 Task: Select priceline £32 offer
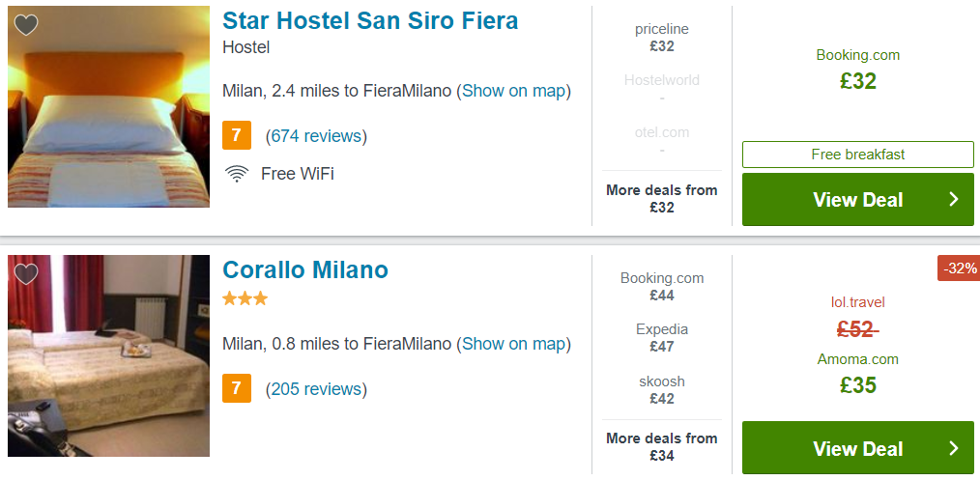pyautogui.click(x=662, y=38)
